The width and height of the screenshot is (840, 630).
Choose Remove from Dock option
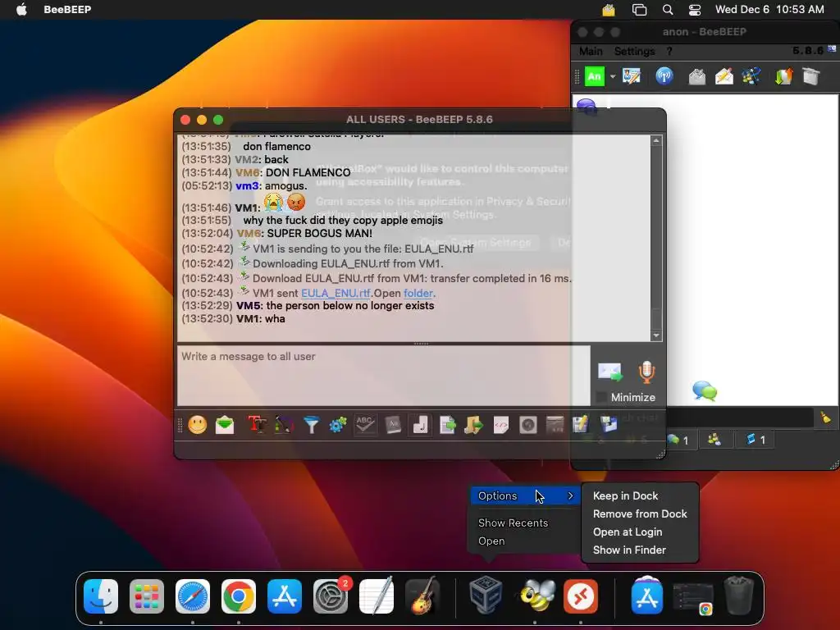(640, 514)
